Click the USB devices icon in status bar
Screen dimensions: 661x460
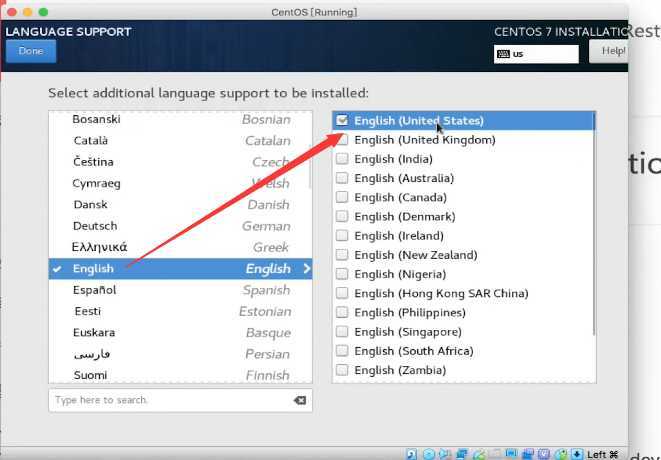point(478,454)
